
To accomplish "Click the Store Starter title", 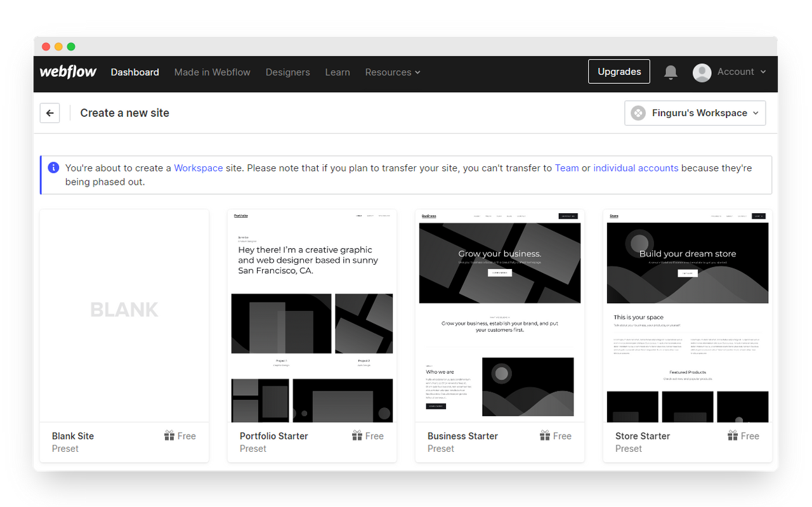I will [643, 436].
